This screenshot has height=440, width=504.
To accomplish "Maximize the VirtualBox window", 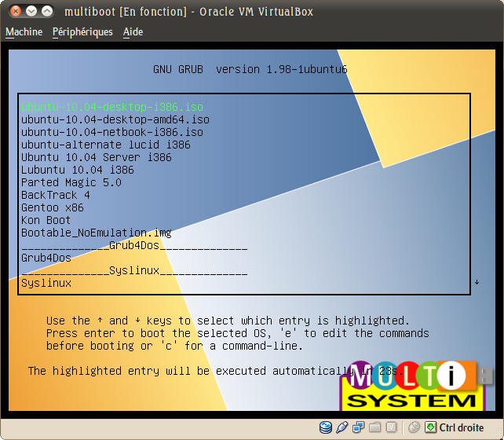I will point(47,11).
